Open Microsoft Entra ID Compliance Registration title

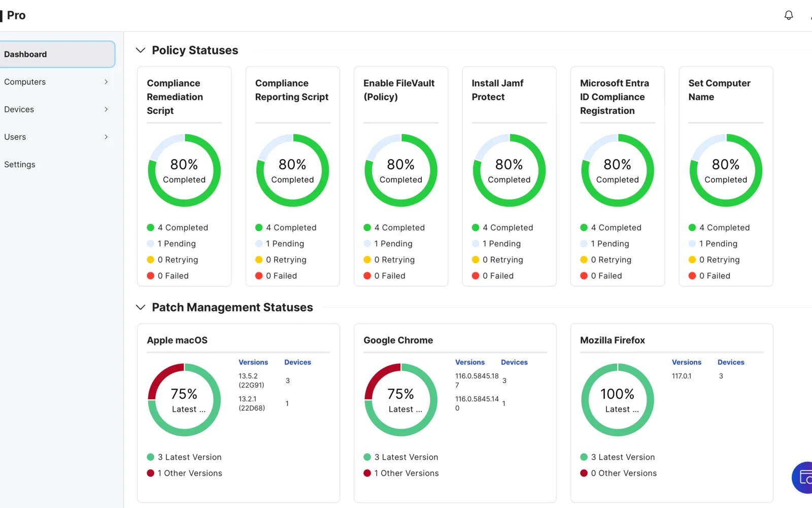point(615,97)
